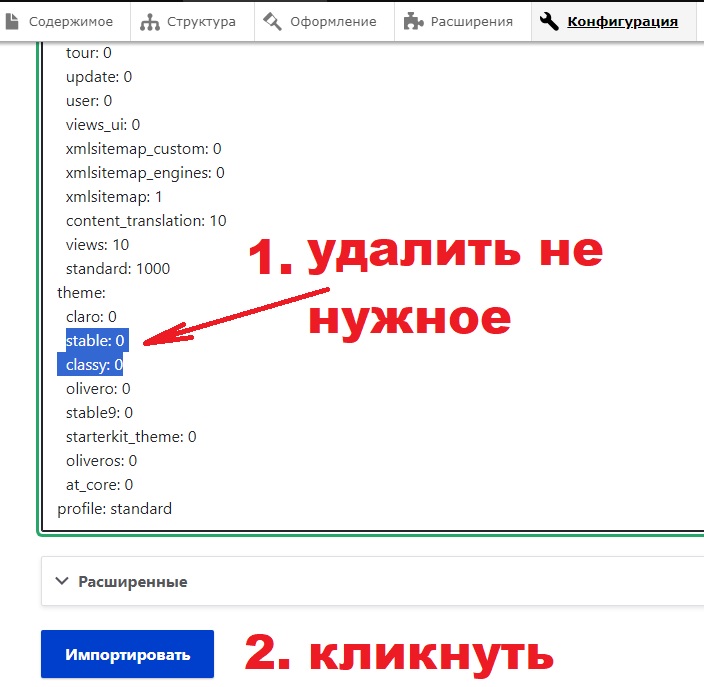The image size is (704, 687).
Task: Click the line 'claro: 0'
Action: (x=91, y=317)
